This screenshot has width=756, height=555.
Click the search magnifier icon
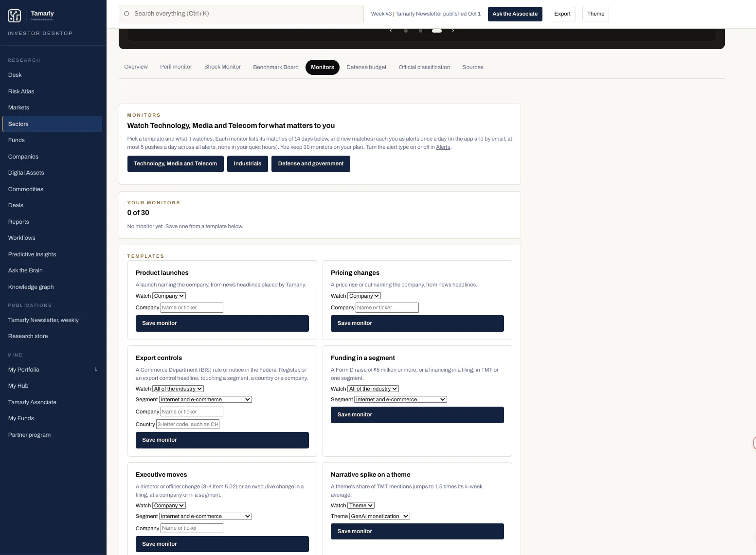pyautogui.click(x=126, y=14)
